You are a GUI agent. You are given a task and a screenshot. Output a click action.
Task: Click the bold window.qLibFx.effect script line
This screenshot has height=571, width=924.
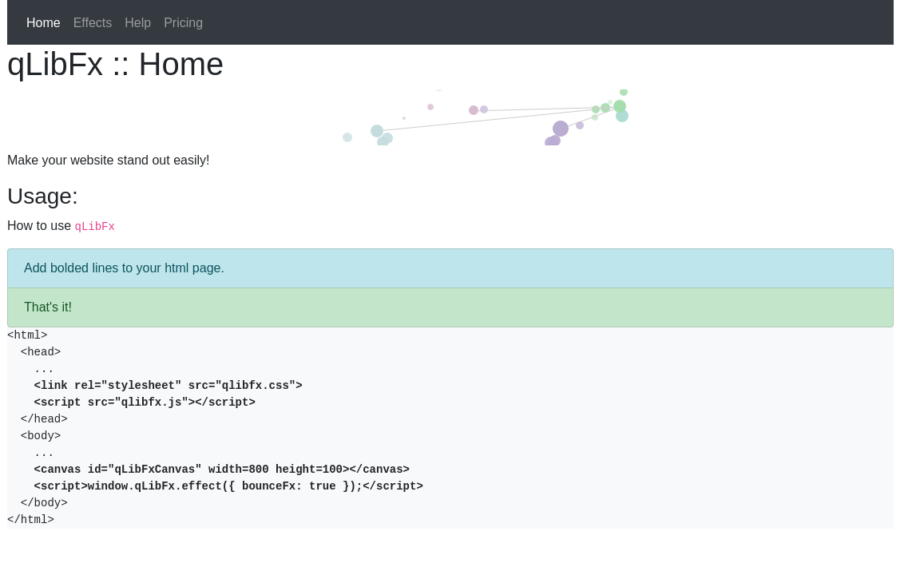[x=228, y=486]
